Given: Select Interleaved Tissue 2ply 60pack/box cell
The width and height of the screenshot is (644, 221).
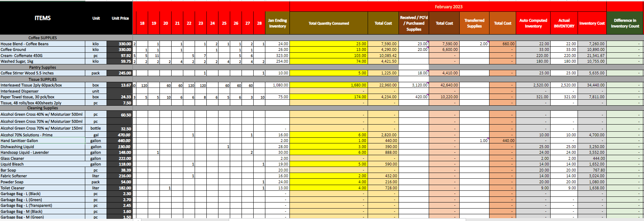Looking at the screenshot, I should click(x=43, y=85).
